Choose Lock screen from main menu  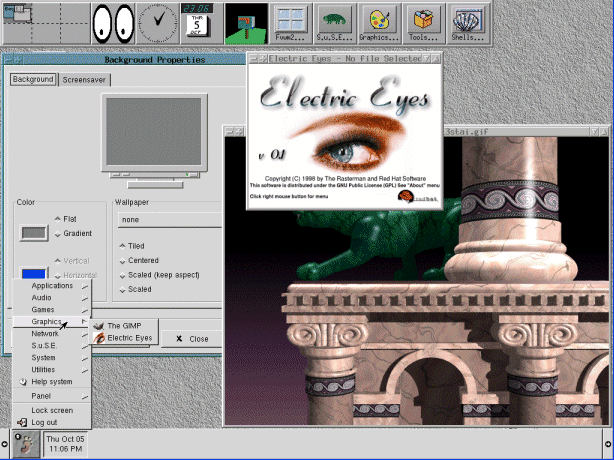point(52,410)
